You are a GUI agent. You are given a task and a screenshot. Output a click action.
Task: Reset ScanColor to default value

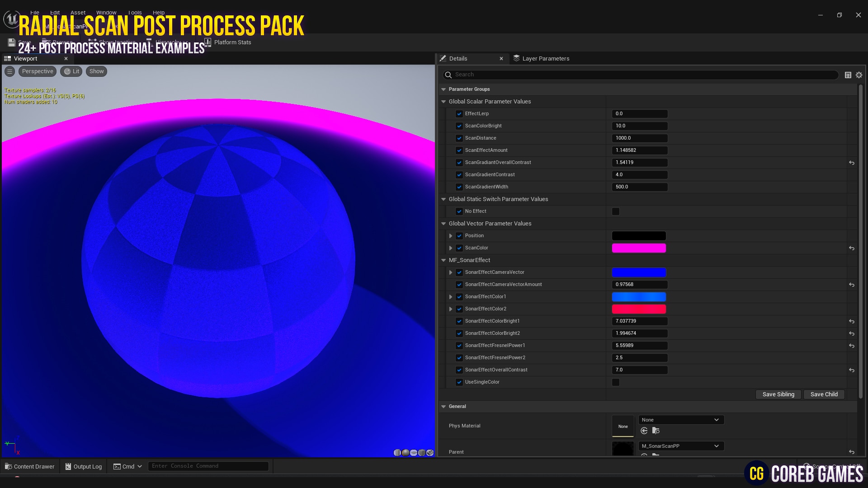[x=851, y=248]
